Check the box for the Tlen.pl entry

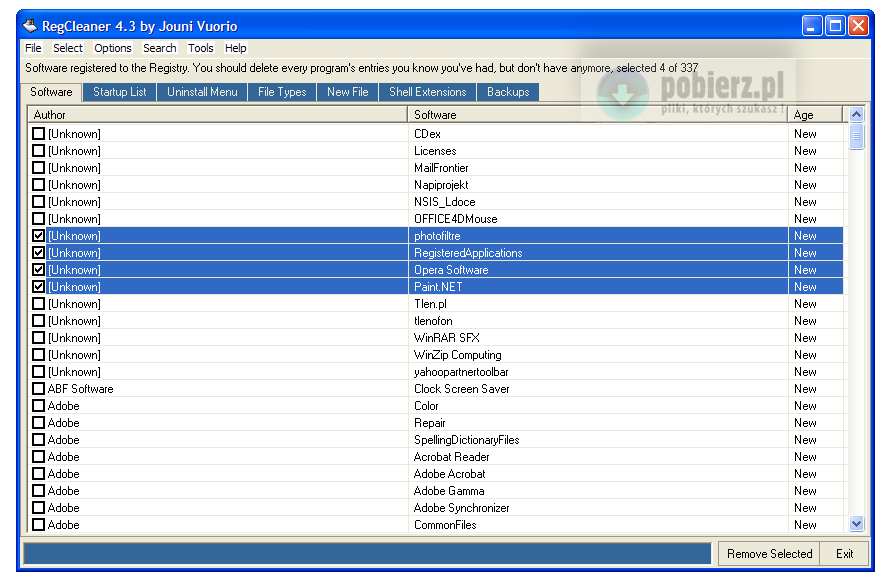click(38, 304)
